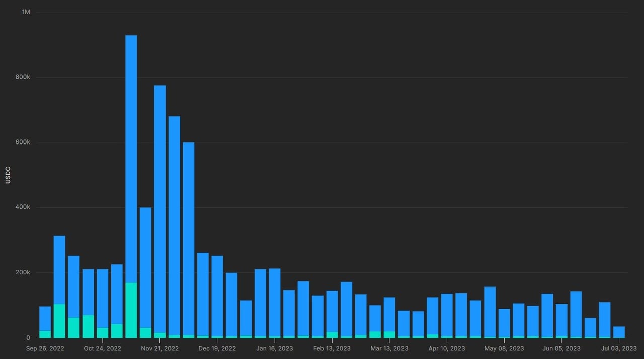Click the "Jun 05, 2023" date label
Image resolution: width=644 pixels, height=359 pixels.
click(562, 348)
